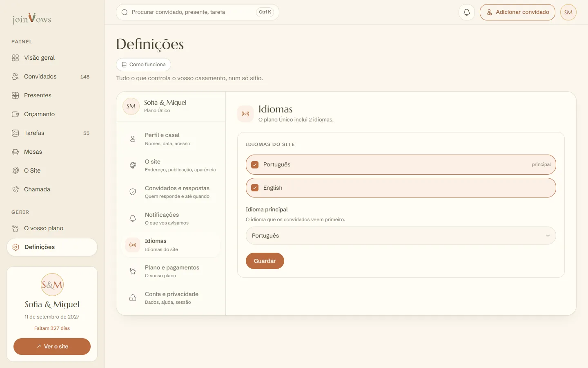The image size is (588, 368).
Task: Open Tarefas with 55 count
Action: pyautogui.click(x=52, y=133)
